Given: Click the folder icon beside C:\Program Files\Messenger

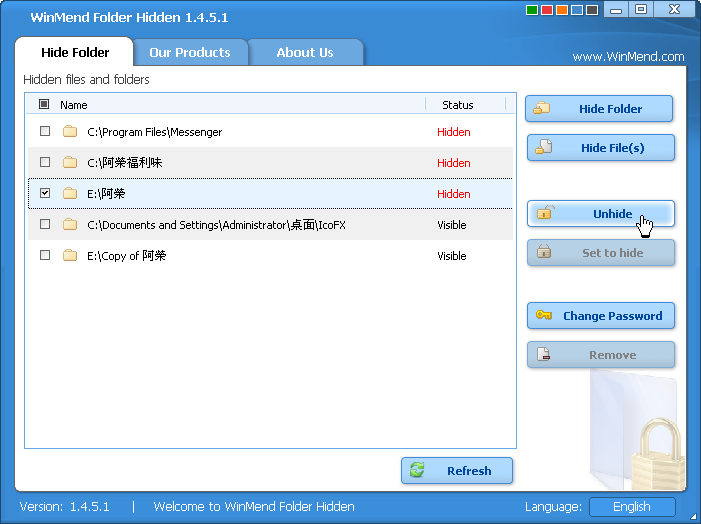Looking at the screenshot, I should (70, 131).
